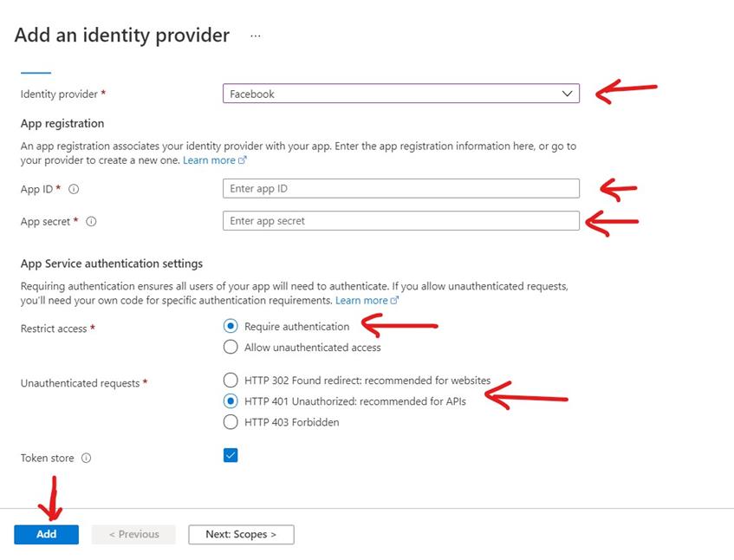Click the Next: Scopes button
This screenshot has width=734, height=560.
coord(241,534)
